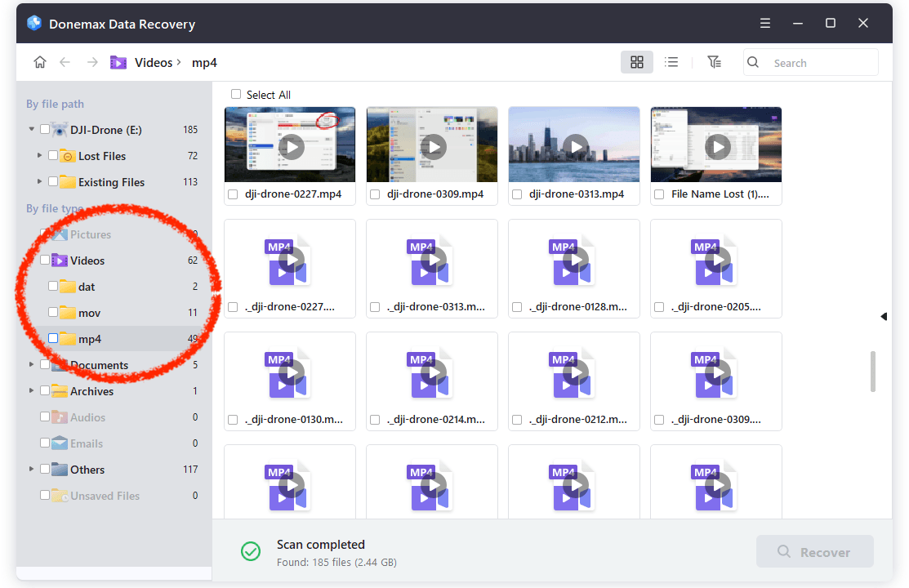
Task: Open the Archives category in sidebar
Action: (91, 391)
